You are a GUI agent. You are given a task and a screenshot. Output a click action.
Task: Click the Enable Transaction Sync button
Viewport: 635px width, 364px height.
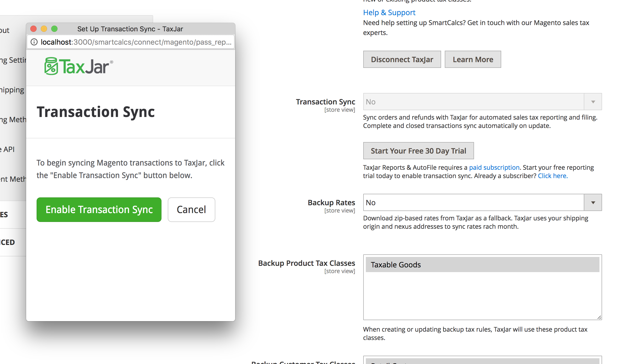pyautogui.click(x=99, y=210)
